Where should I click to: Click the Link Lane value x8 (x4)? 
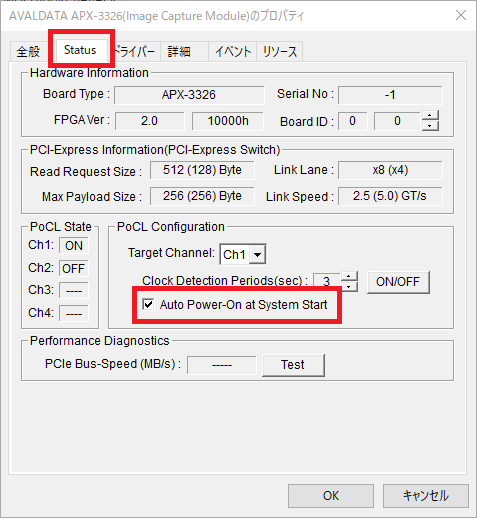(x=390, y=170)
